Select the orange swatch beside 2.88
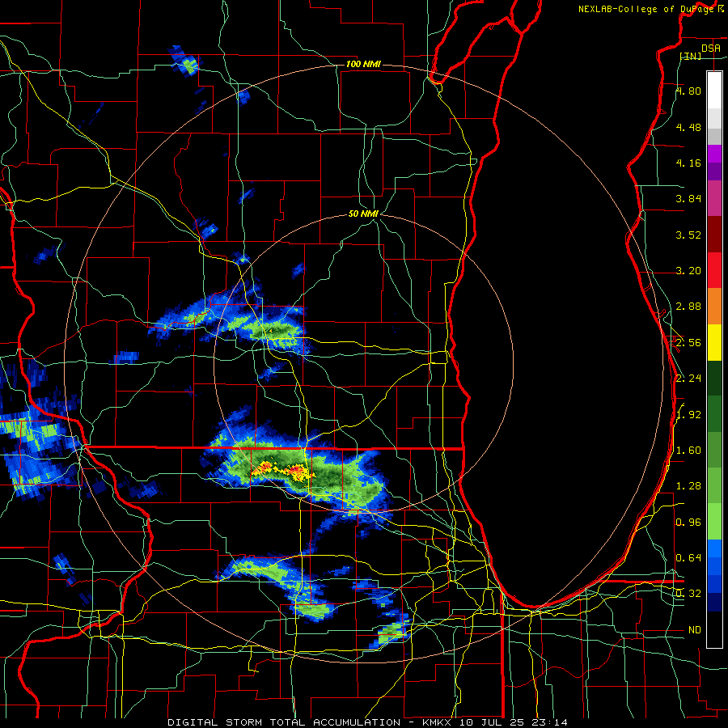The width and height of the screenshot is (728, 728). click(714, 306)
